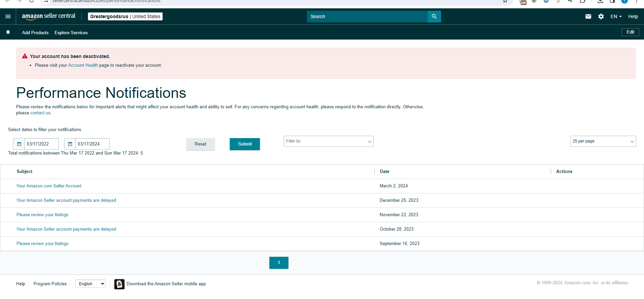The height and width of the screenshot is (299, 644).
Task: Select the March 2, 2024 date cell
Action: [394, 186]
